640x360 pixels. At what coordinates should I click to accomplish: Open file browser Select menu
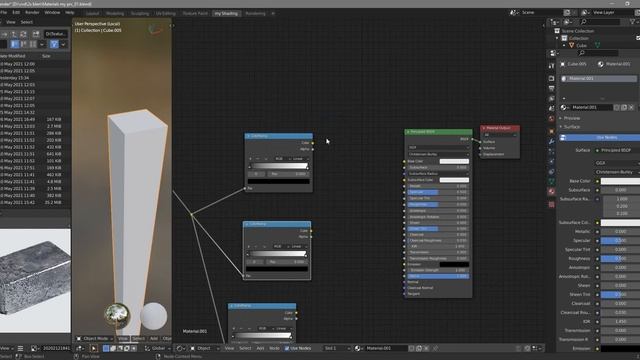coord(27,22)
